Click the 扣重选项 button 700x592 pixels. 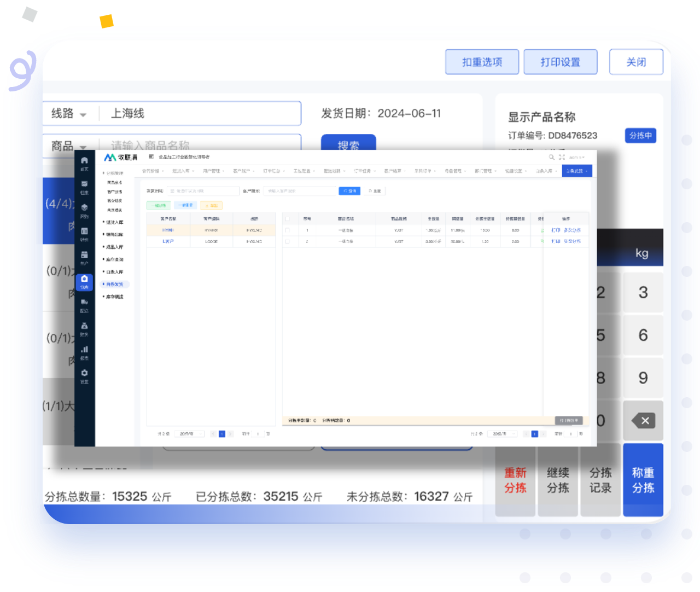482,62
